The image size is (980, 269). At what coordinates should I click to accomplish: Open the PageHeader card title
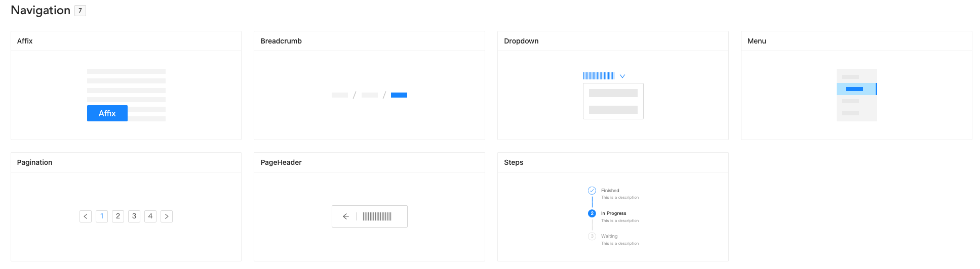281,162
